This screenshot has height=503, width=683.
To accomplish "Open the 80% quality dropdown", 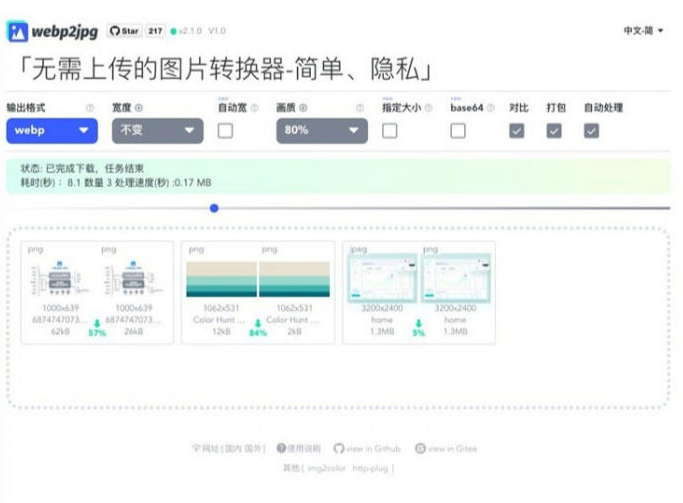I will pyautogui.click(x=322, y=130).
